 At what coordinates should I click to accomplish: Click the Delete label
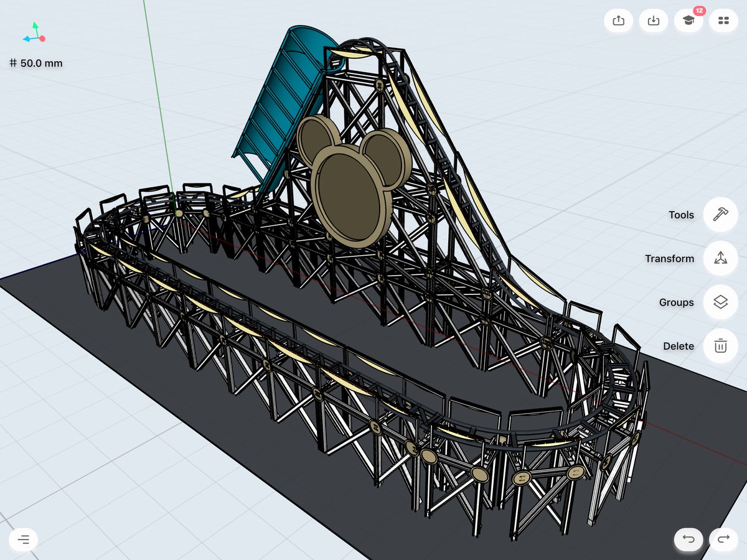pos(679,345)
